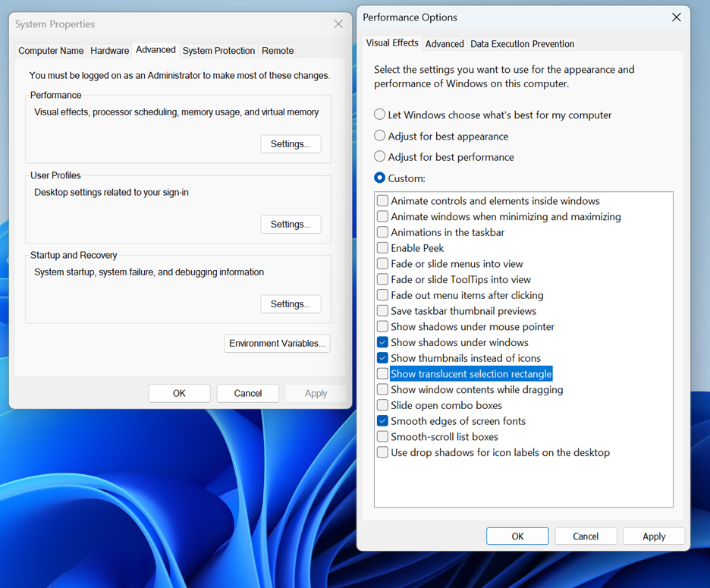Screen dimensions: 710x588
Task: Open Performance Settings in System Properties
Action: (x=291, y=144)
